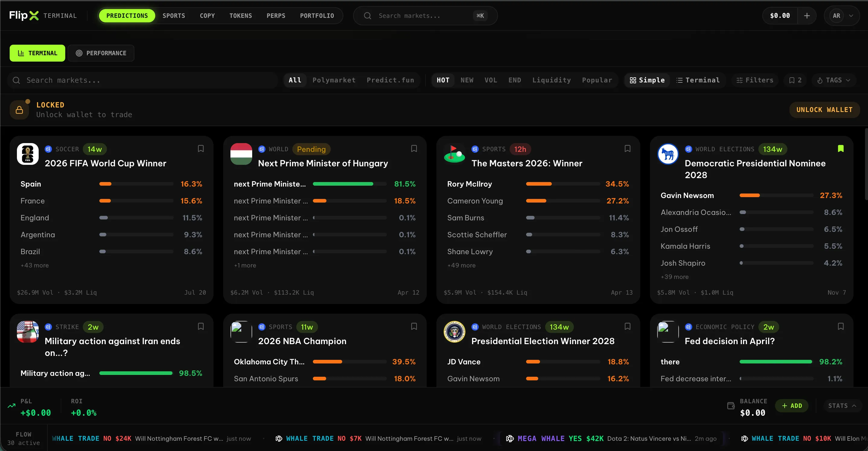Click the lock icon in the LOCKED banner
This screenshot has width=868, height=451.
point(19,109)
